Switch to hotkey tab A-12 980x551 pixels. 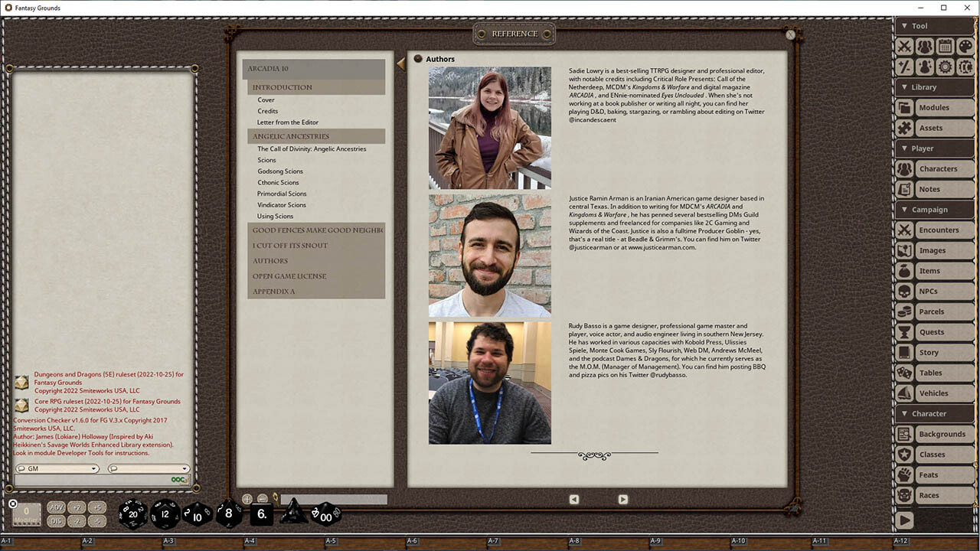tap(900, 540)
